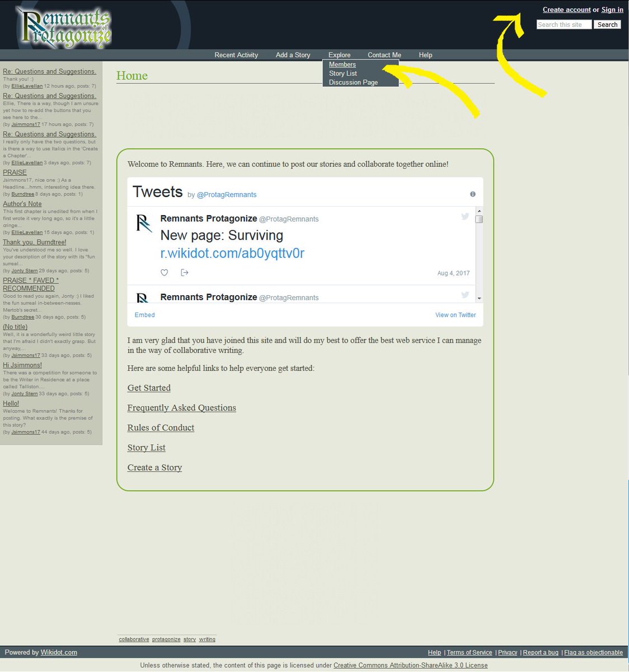Click the 'story' tag
The width and height of the screenshot is (629, 672).
190,639
